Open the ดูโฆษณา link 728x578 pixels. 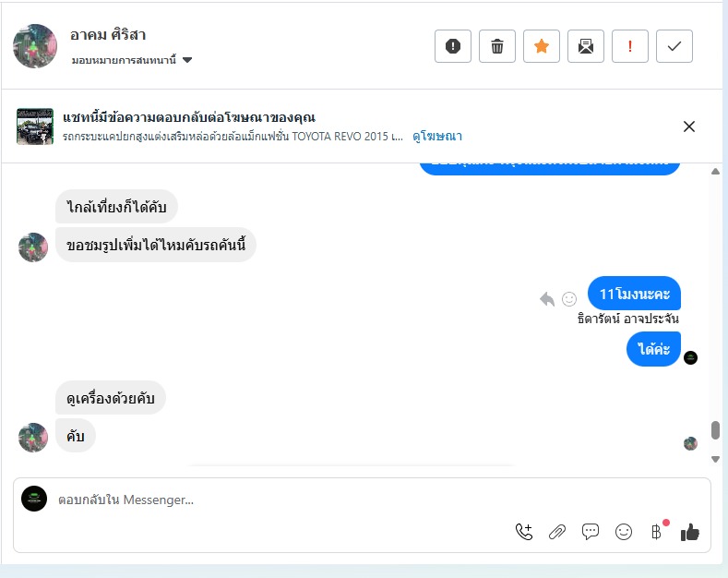[x=437, y=137]
